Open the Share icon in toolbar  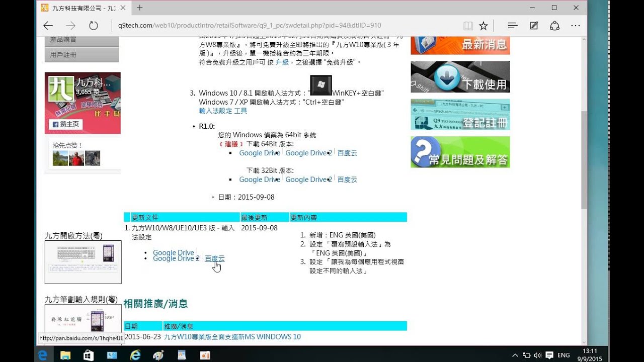coord(554,26)
